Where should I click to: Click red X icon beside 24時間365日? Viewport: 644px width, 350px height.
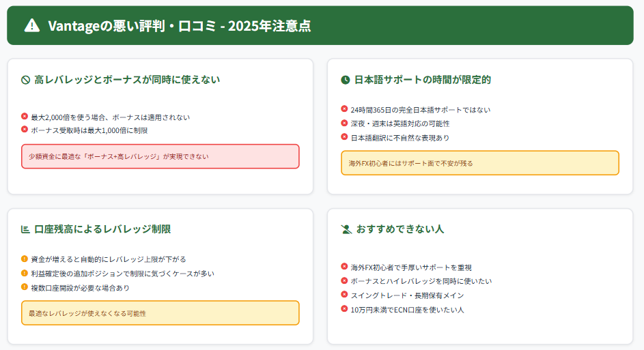tap(344, 108)
